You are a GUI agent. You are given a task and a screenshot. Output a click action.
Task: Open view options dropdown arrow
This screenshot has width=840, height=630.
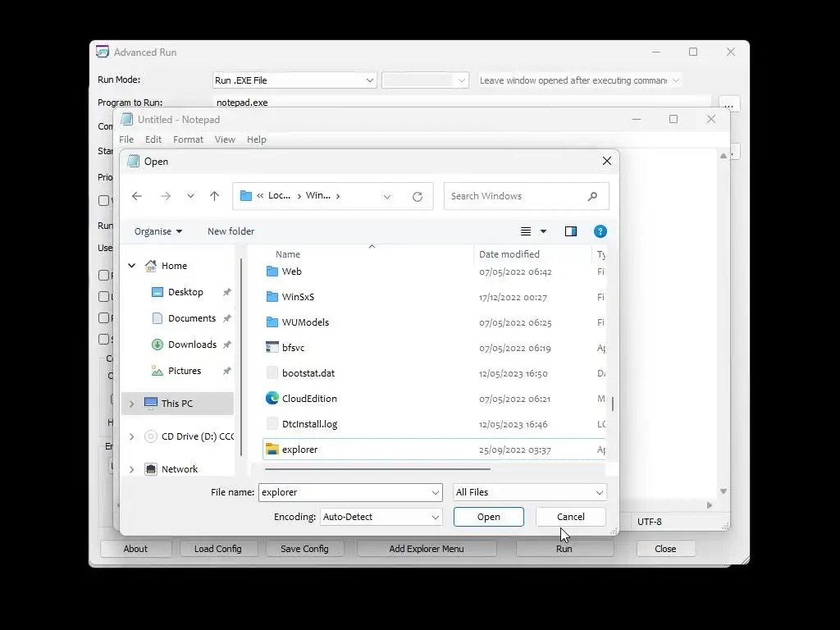pyautogui.click(x=543, y=231)
